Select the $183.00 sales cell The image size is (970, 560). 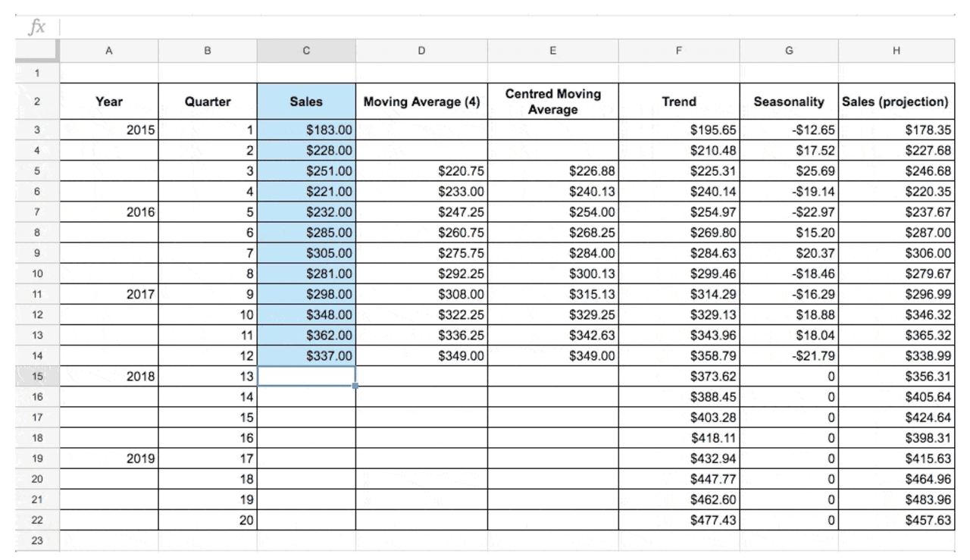306,130
